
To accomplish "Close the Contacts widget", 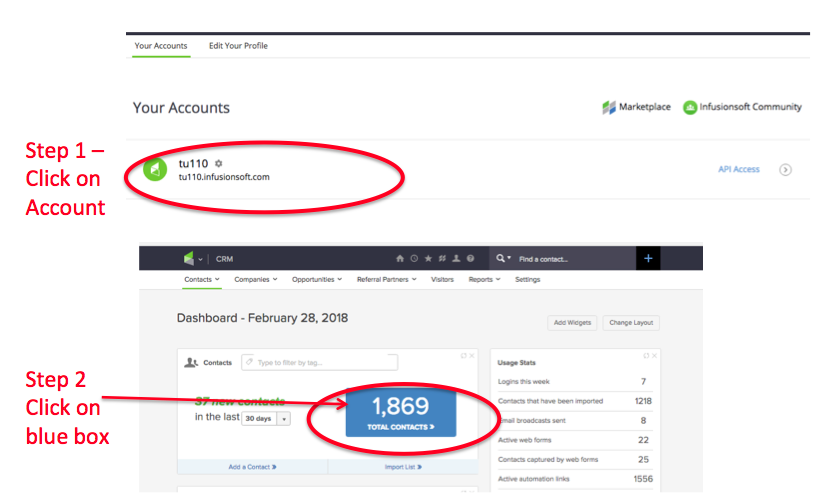I will pyautogui.click(x=471, y=356).
